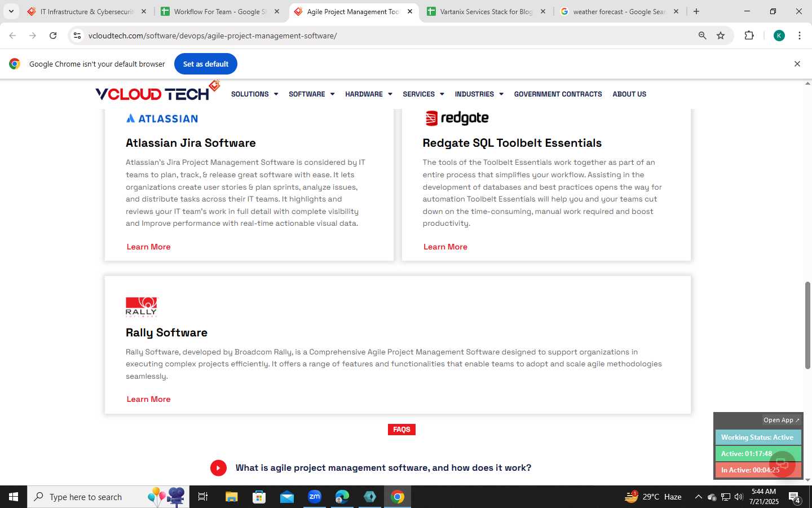
Task: Click the Open App link in tracker
Action: coord(781,420)
